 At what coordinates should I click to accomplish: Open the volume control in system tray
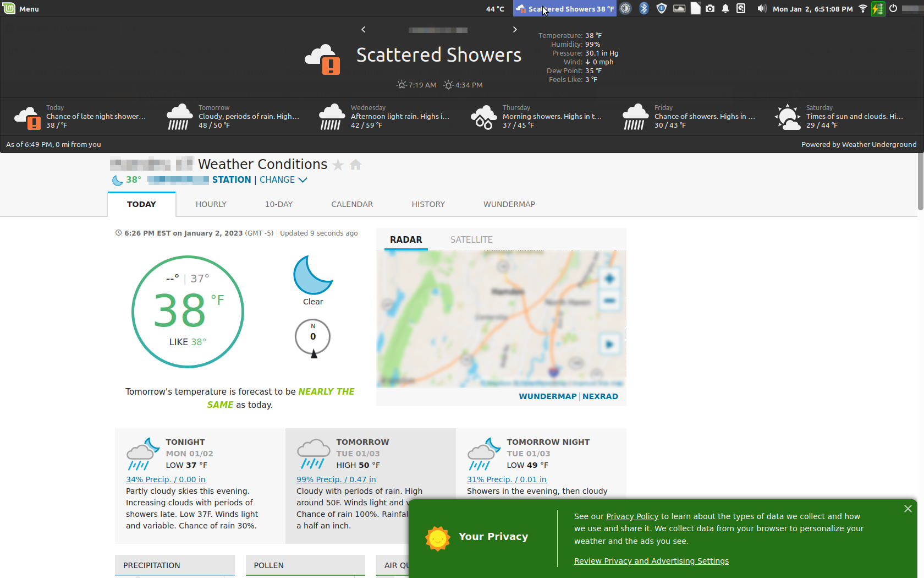click(762, 8)
